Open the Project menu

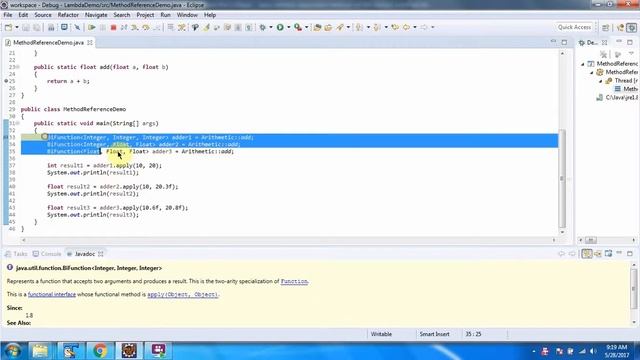coord(145,15)
